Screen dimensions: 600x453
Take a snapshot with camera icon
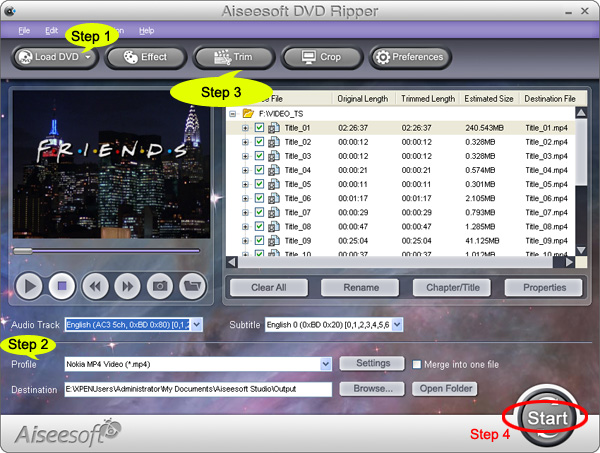(x=160, y=286)
